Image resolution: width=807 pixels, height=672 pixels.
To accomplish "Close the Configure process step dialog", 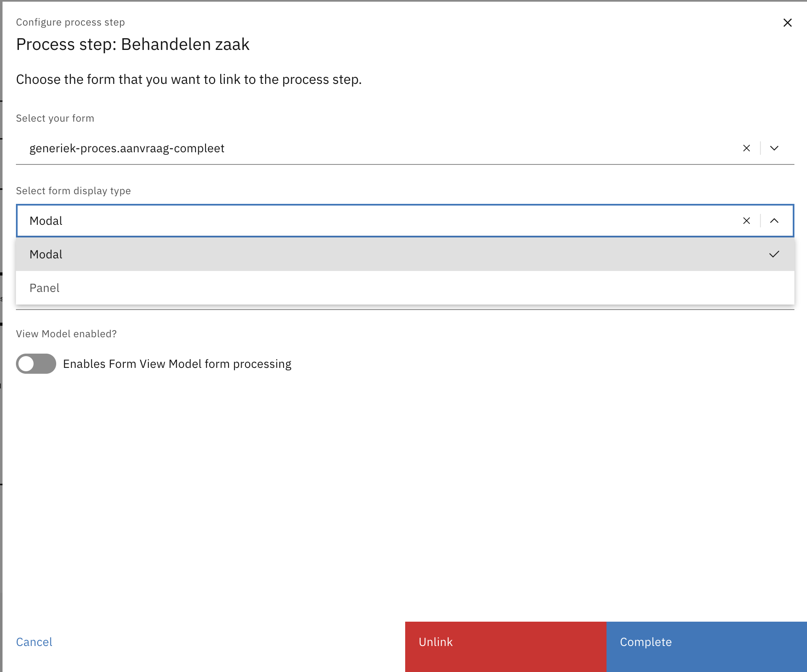I will pyautogui.click(x=787, y=23).
